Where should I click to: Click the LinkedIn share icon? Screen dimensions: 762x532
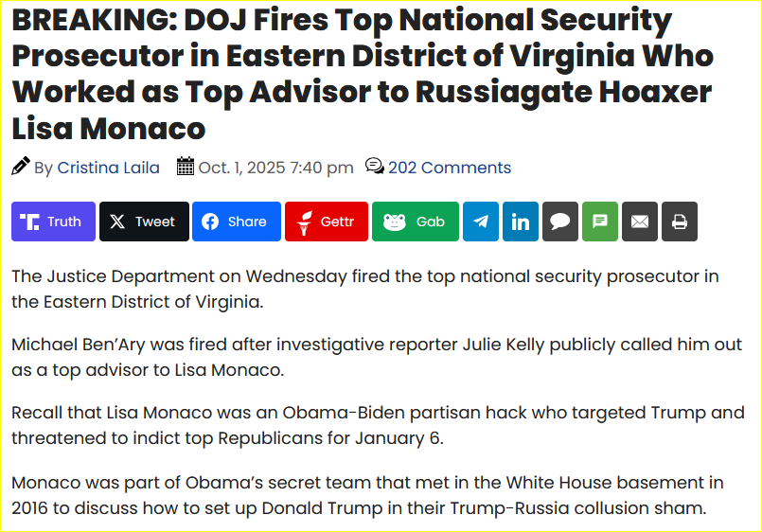tap(521, 222)
